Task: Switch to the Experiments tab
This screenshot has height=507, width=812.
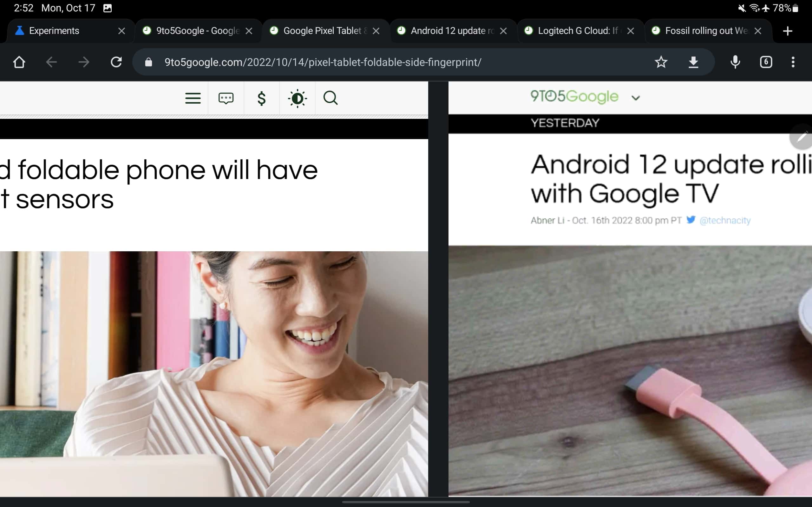Action: coord(54,31)
